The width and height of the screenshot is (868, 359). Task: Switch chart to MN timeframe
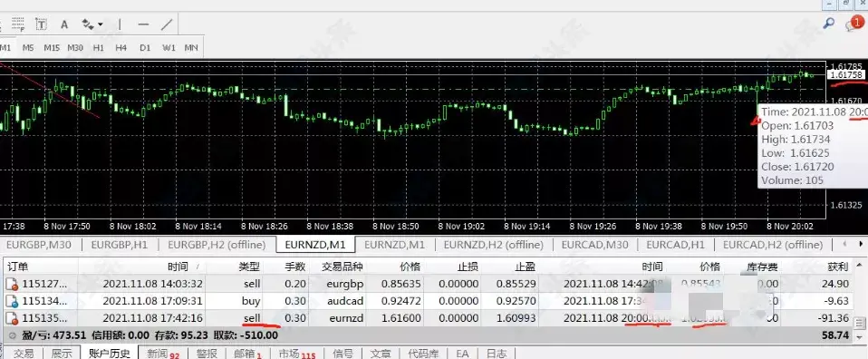pyautogui.click(x=191, y=48)
